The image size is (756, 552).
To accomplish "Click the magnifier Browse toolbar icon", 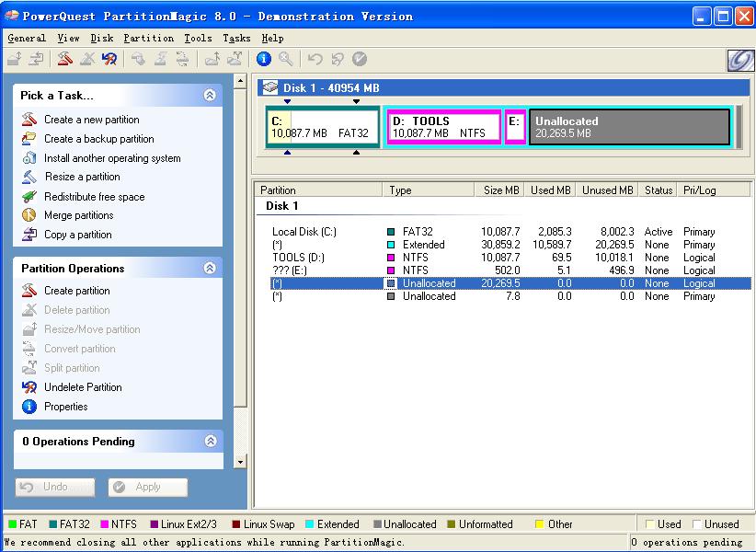I will click(286, 59).
